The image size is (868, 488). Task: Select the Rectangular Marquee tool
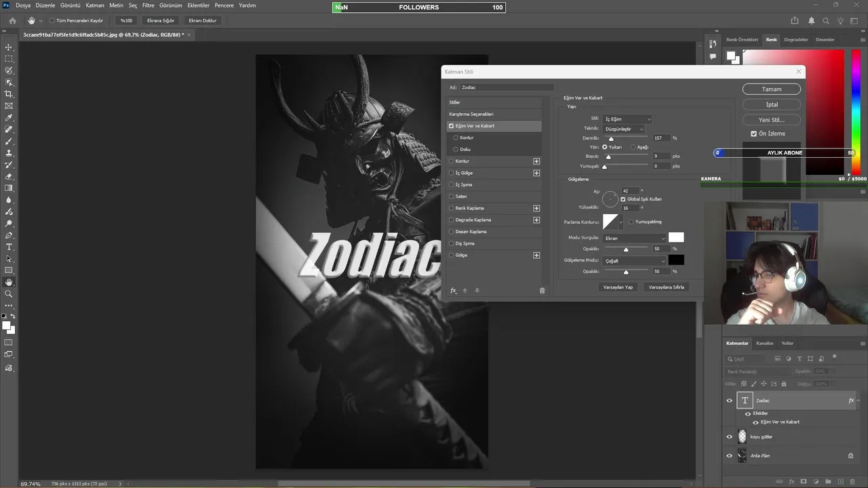coord(9,59)
